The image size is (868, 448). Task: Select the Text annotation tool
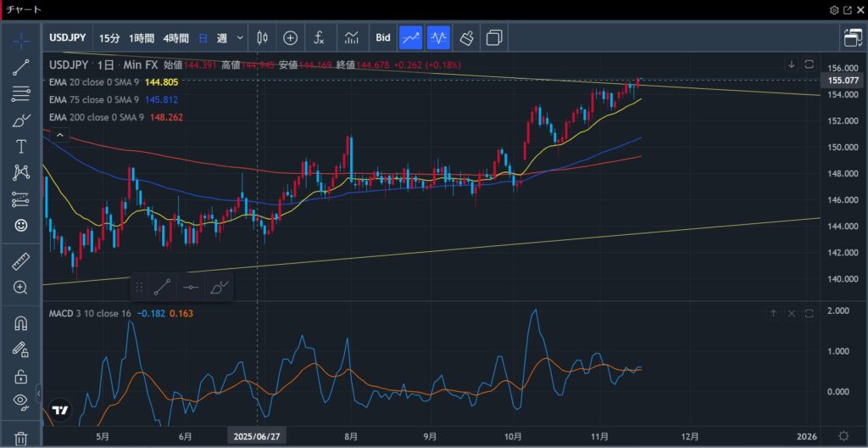21,147
